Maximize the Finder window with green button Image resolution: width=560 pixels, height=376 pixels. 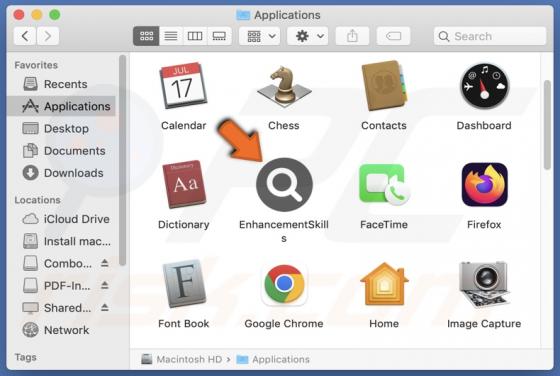coord(55,15)
